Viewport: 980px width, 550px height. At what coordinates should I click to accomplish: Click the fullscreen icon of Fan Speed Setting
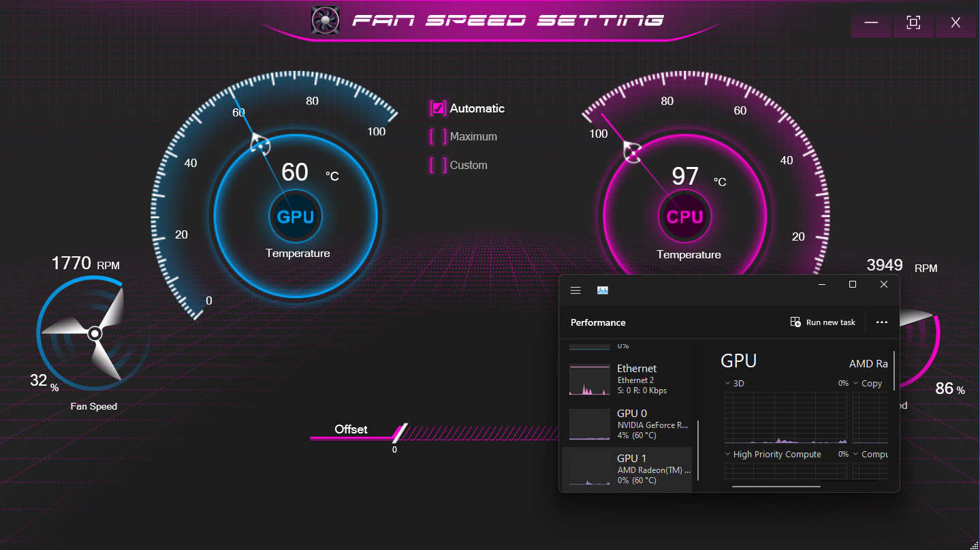pyautogui.click(x=913, y=22)
